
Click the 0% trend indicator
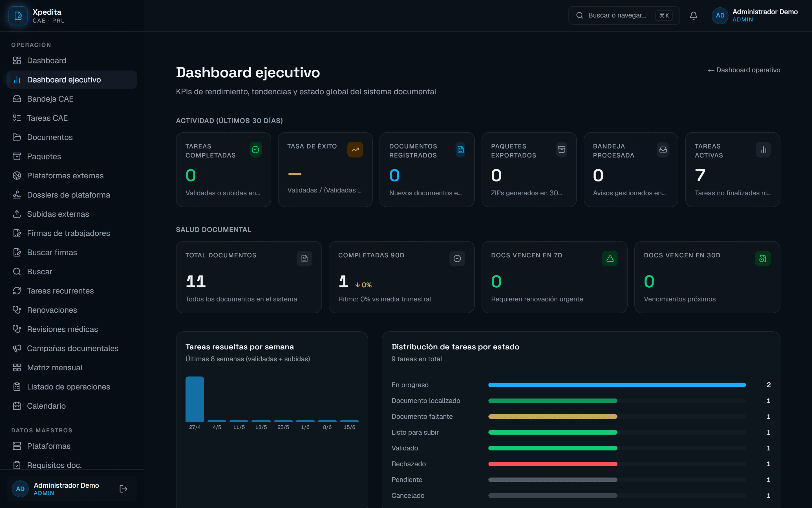coord(363,285)
